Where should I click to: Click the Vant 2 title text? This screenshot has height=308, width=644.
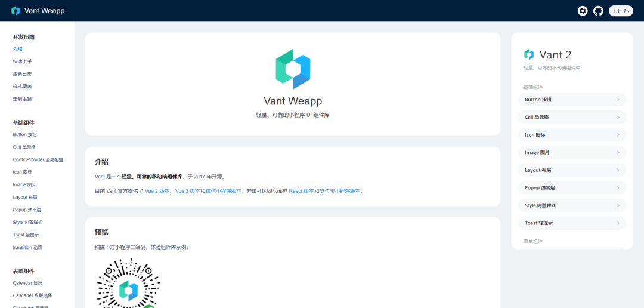[x=555, y=55]
